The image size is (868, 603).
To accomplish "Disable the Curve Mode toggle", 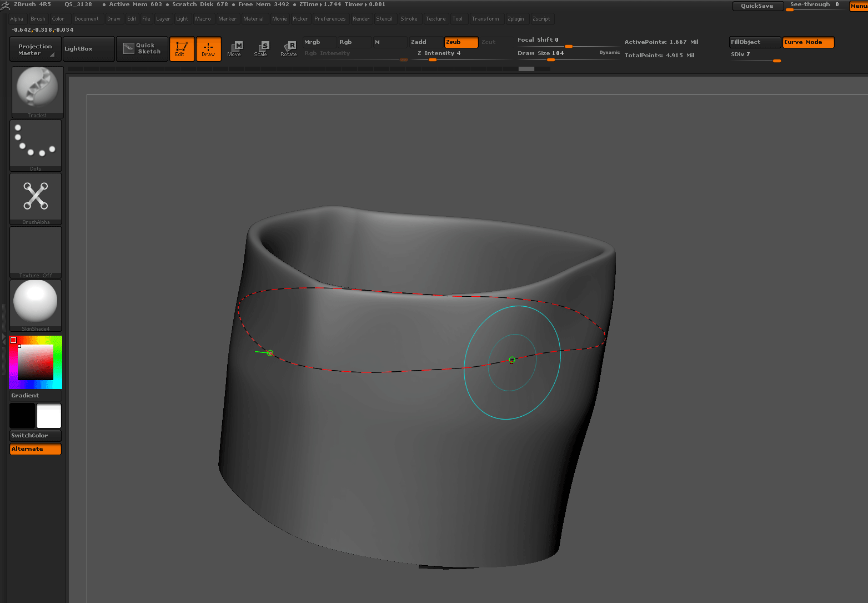I will [x=808, y=42].
